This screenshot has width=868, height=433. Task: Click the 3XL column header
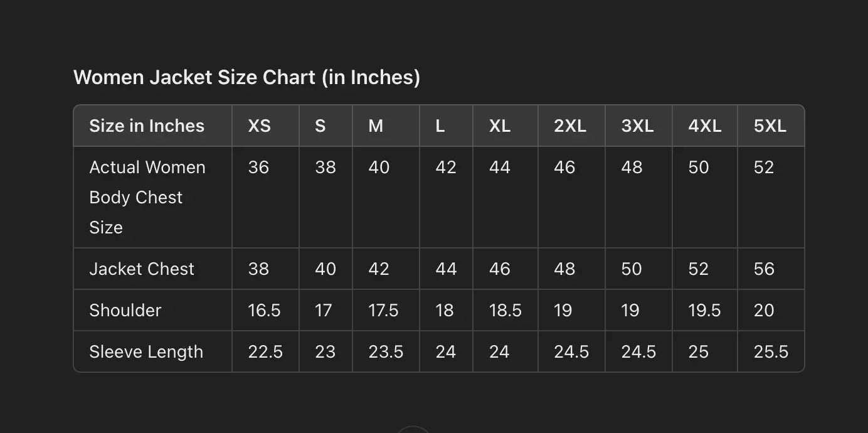click(x=637, y=126)
